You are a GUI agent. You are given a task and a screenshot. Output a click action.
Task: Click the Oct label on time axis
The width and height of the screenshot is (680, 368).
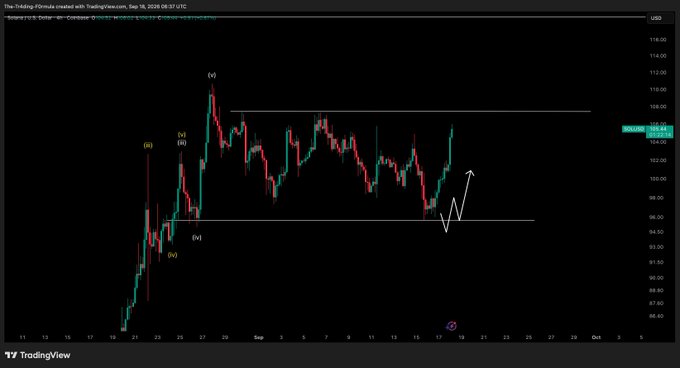[596, 337]
